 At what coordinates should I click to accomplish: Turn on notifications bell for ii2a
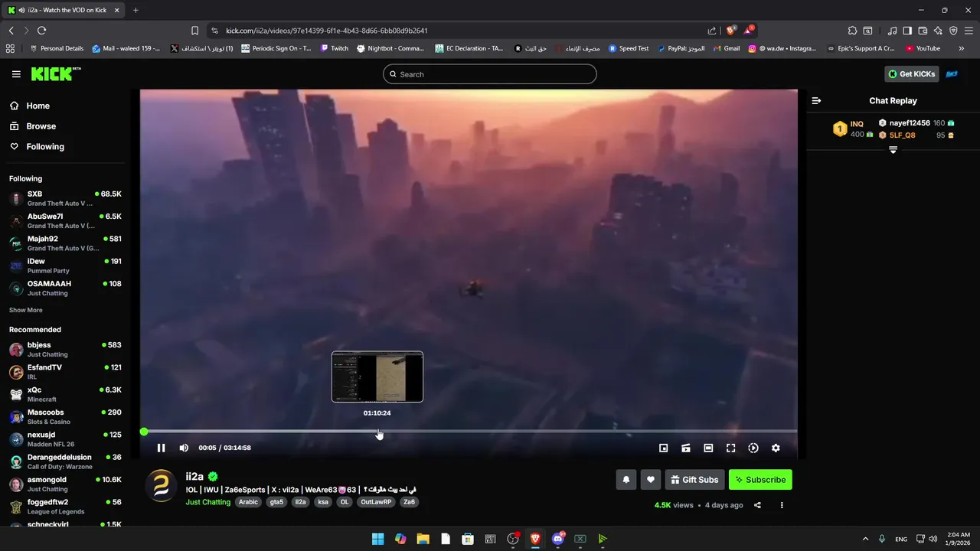click(x=626, y=480)
